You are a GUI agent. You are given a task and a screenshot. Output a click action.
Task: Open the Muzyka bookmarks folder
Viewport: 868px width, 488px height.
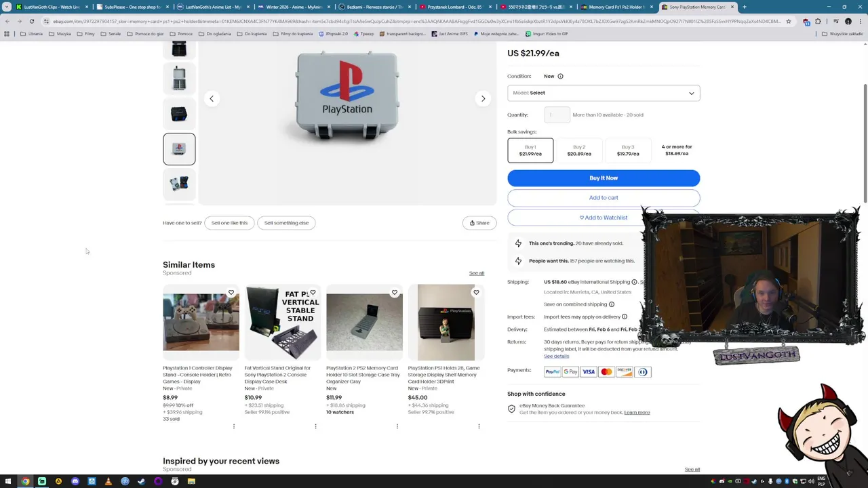pos(60,33)
